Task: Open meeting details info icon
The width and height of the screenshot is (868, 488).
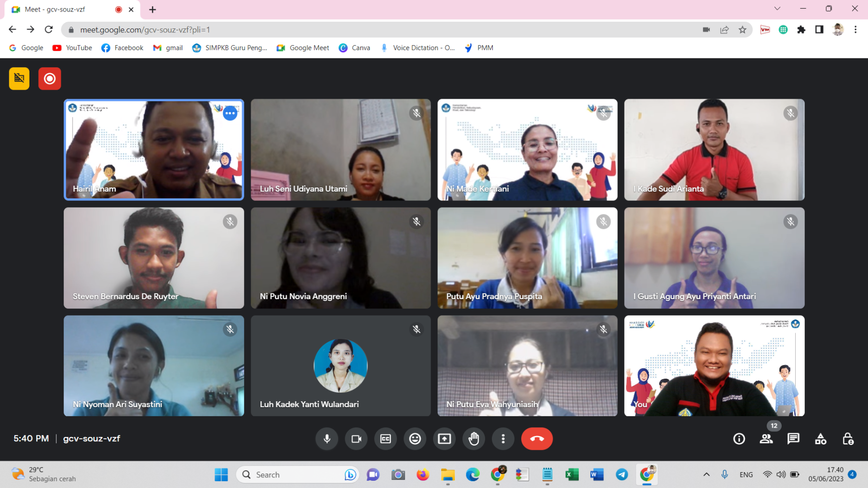Action: 739,439
